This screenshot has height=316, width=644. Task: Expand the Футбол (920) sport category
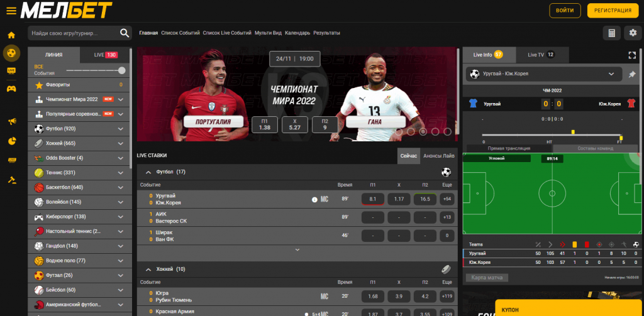[121, 128]
